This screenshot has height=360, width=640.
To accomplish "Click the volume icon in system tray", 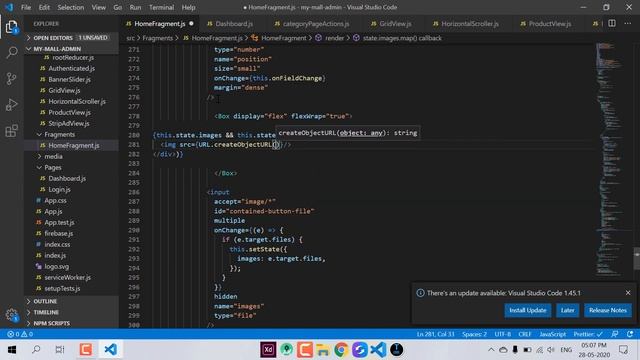I will click(551, 350).
